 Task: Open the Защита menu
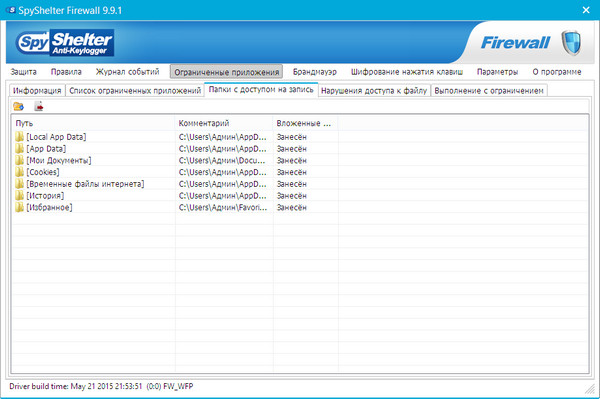point(23,72)
